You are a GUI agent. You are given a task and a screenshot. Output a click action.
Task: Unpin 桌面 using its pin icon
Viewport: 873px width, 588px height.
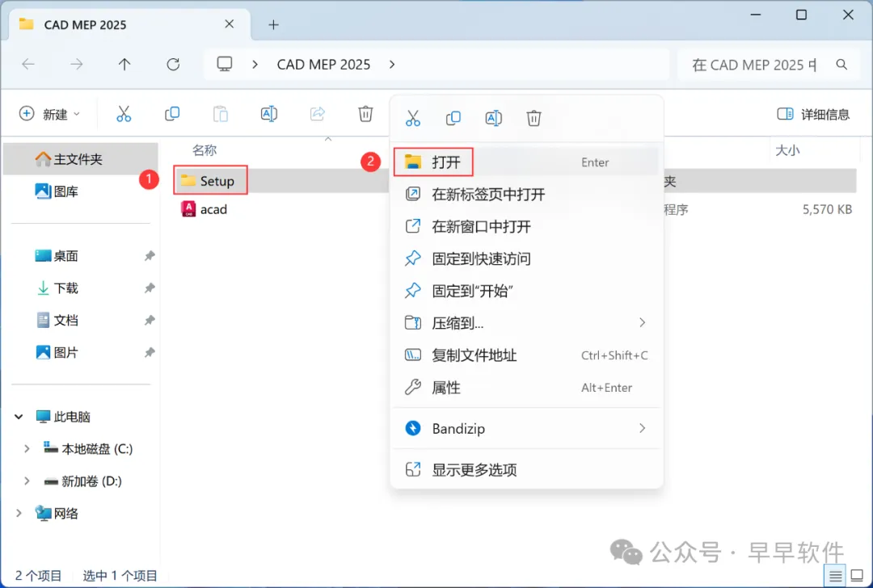click(150, 256)
